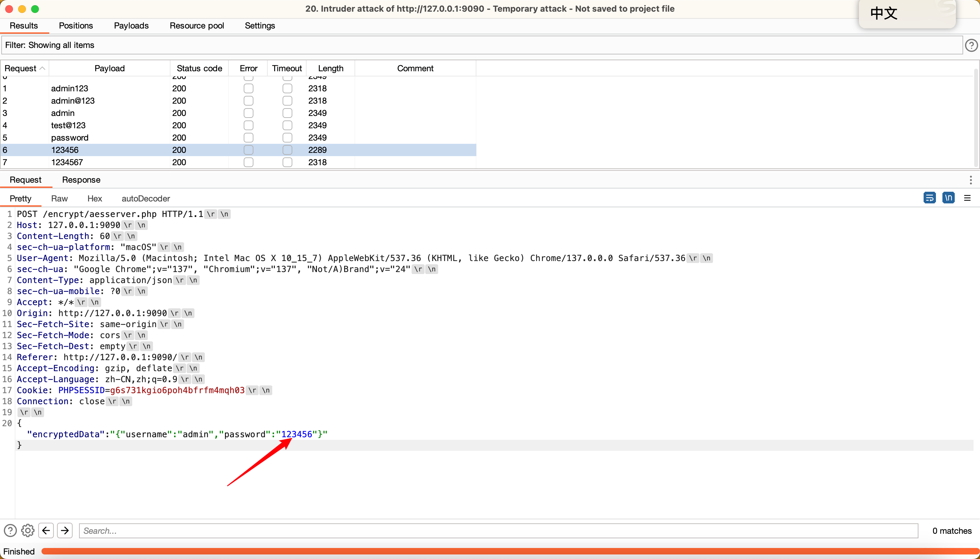Select the test@123 payload row
Screen dimensions: 980x559
tap(238, 126)
